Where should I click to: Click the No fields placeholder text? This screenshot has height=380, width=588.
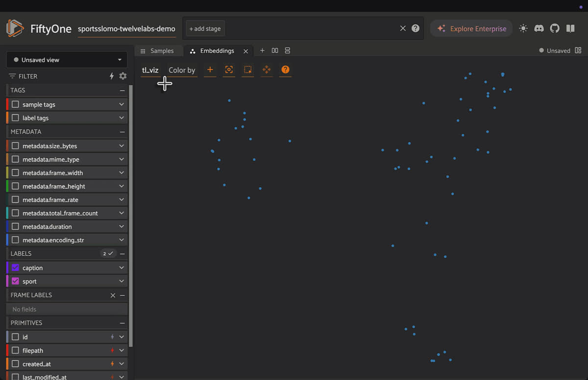24,309
